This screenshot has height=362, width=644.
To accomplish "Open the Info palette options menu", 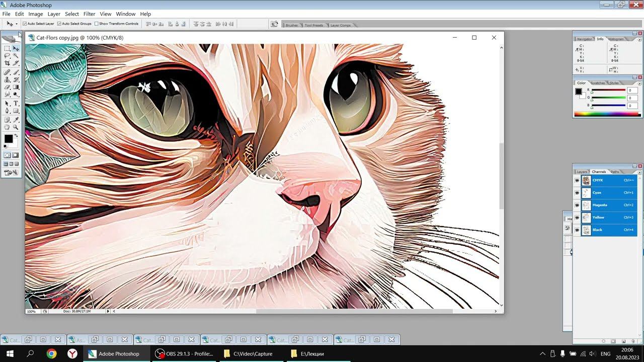I will tap(639, 39).
